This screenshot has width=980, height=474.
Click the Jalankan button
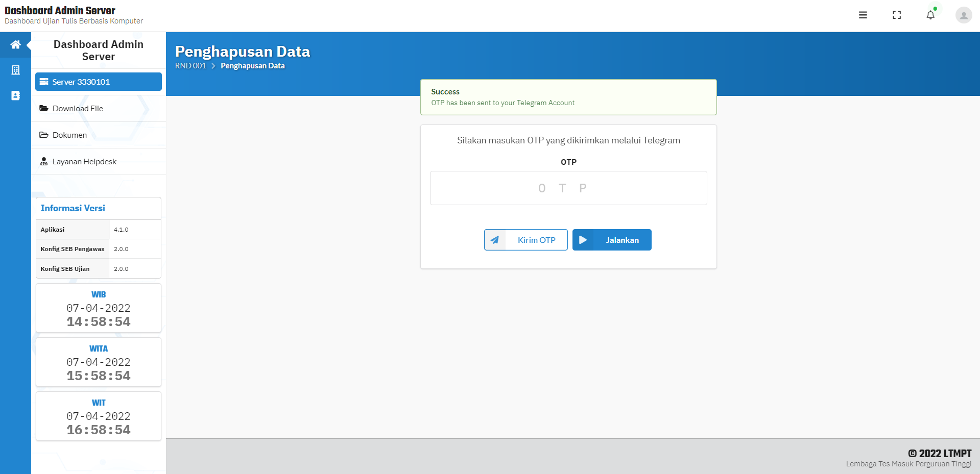tap(612, 240)
